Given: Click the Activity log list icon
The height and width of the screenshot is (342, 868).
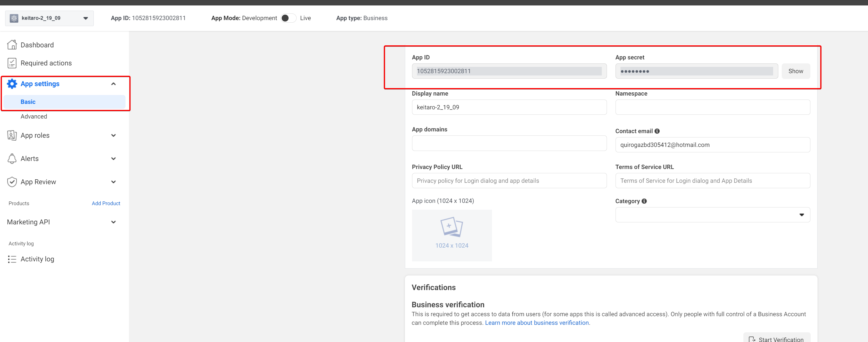Looking at the screenshot, I should [x=12, y=259].
